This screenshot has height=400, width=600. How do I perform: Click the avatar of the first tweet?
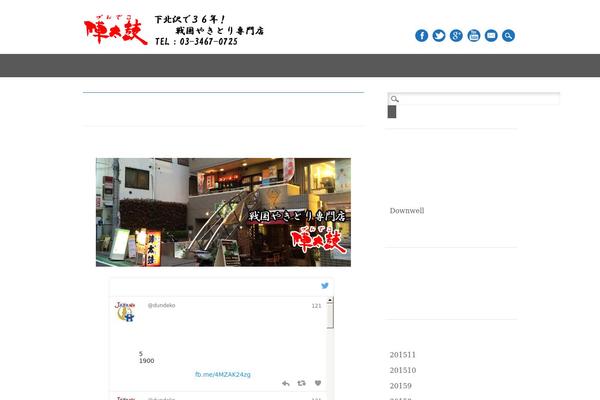tap(125, 312)
